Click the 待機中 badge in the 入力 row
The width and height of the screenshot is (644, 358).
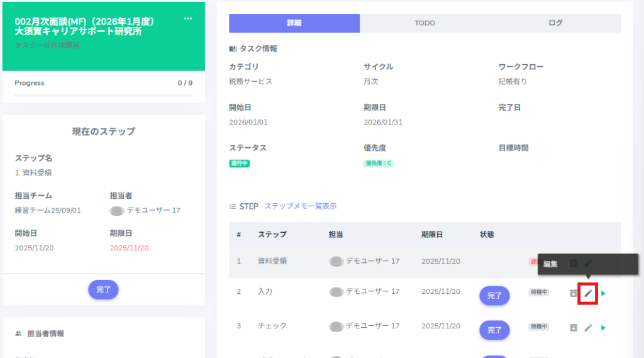pos(538,293)
